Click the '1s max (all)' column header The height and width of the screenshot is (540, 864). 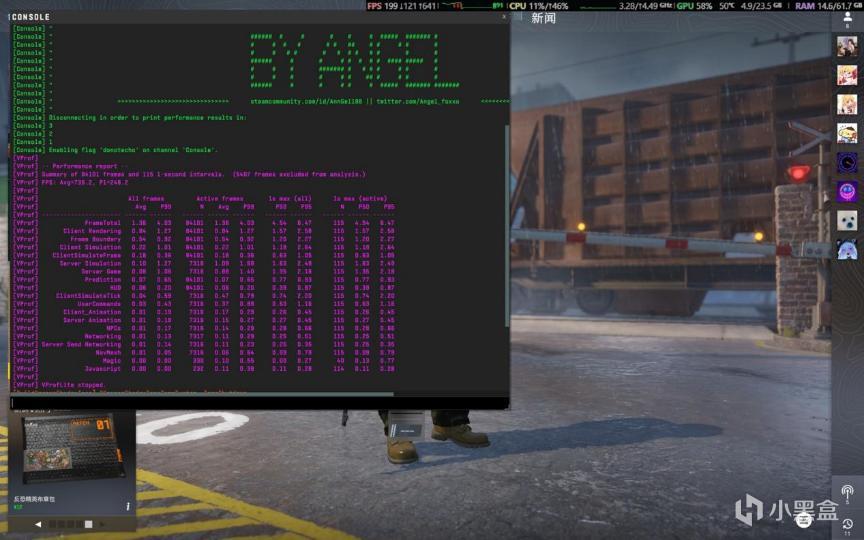[x=290, y=198]
